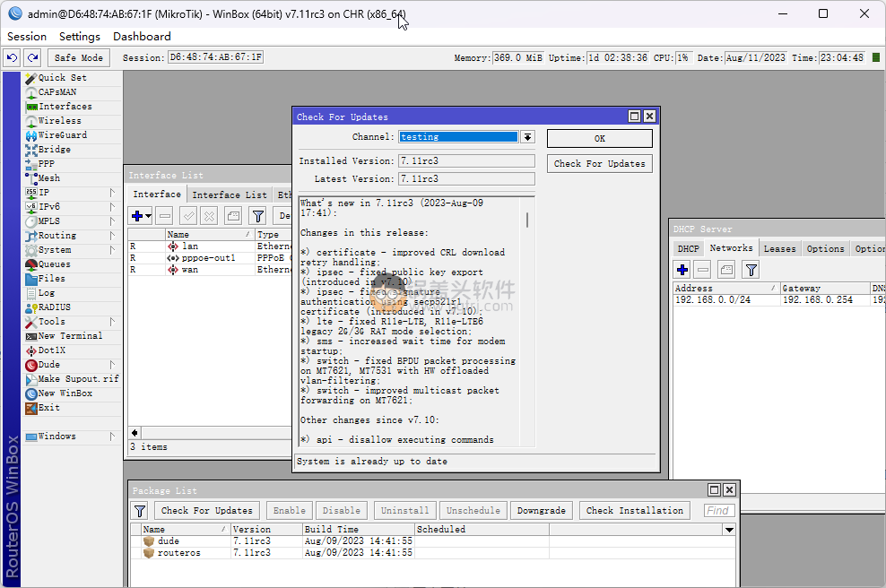Click the comment icon in Interface List toolbar
The height and width of the screenshot is (588, 886).
coord(233,216)
